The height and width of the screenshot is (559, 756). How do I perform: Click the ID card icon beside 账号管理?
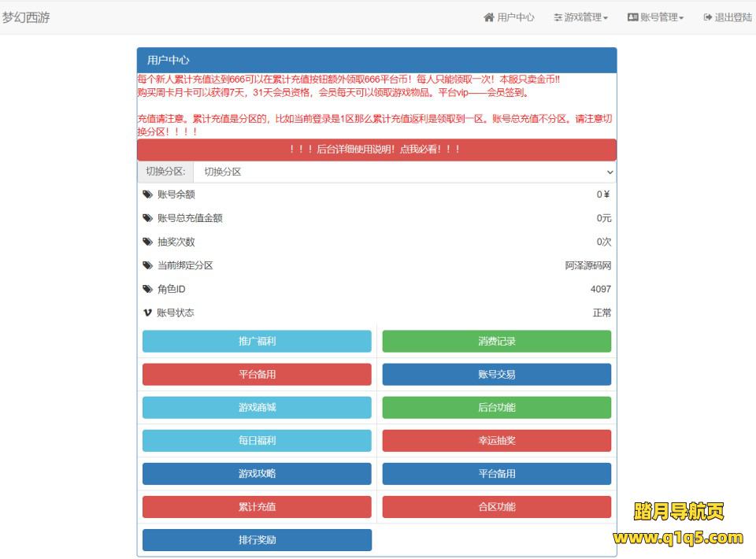(x=632, y=17)
